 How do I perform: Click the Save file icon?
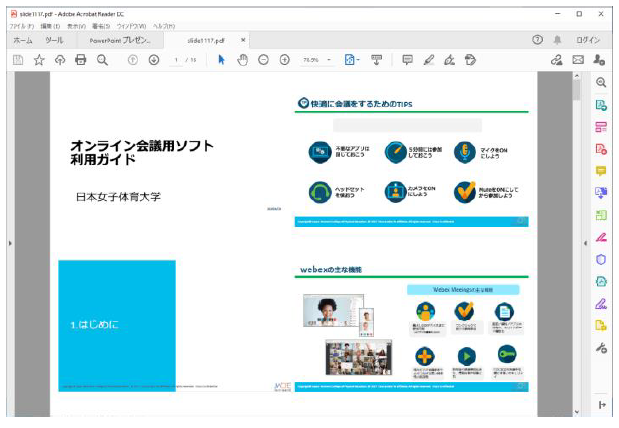(x=18, y=60)
